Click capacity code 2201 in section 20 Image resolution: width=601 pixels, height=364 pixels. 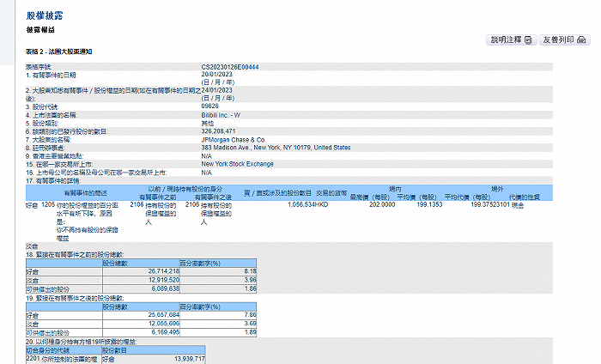(33, 359)
